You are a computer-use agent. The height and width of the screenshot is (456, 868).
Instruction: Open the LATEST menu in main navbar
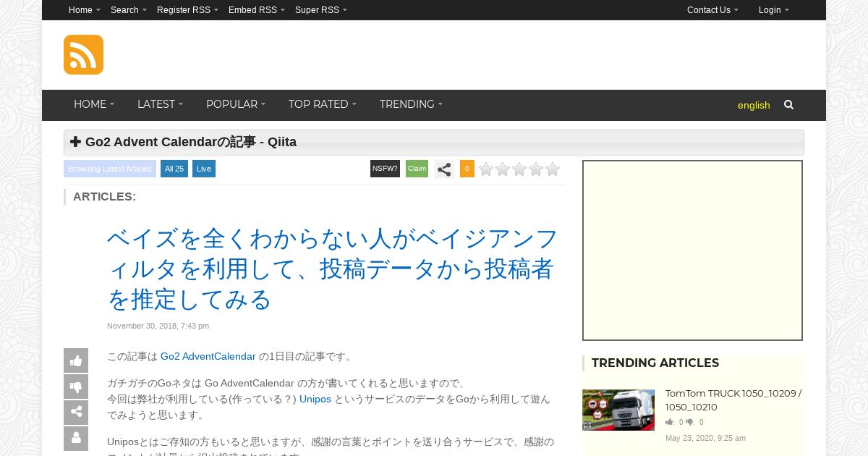coord(160,104)
